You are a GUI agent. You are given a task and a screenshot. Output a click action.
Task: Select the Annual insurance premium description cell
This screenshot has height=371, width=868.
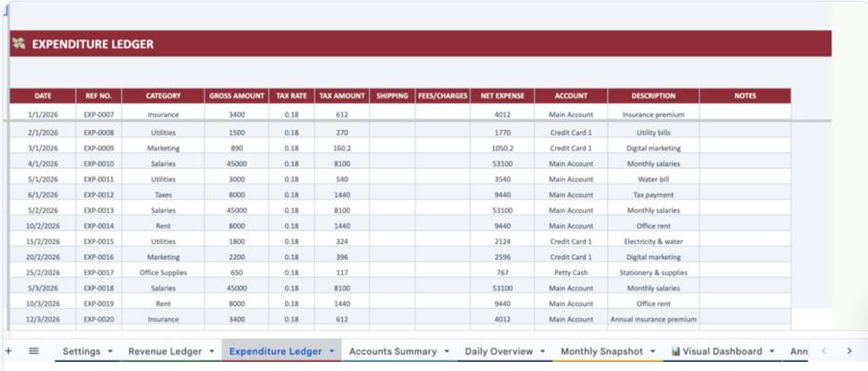pos(653,319)
